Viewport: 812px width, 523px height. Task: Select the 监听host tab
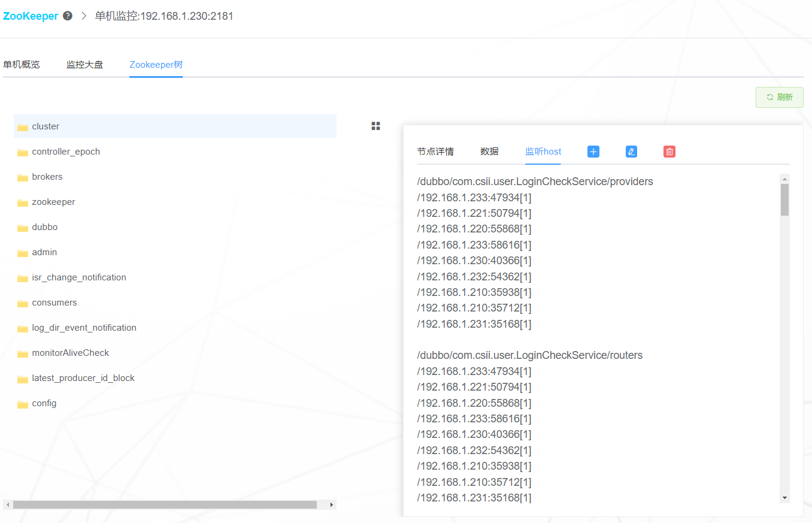pos(543,152)
